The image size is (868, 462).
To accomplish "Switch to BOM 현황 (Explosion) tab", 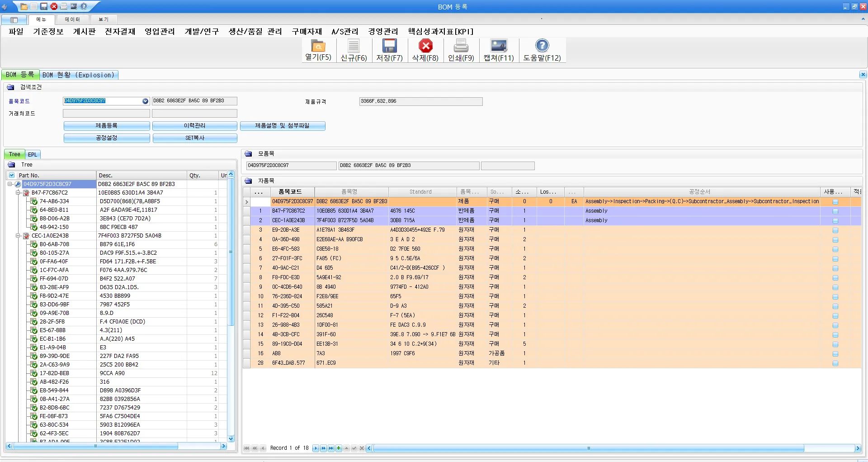I will 79,75.
